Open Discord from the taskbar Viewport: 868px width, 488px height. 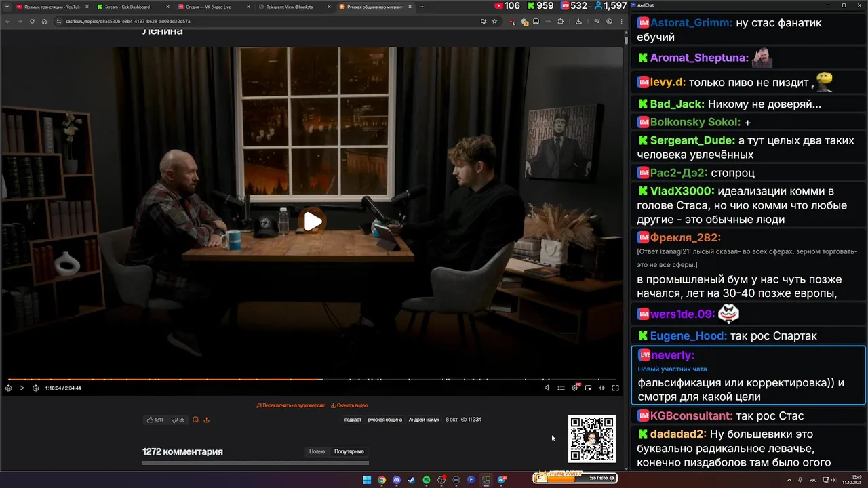(x=397, y=480)
